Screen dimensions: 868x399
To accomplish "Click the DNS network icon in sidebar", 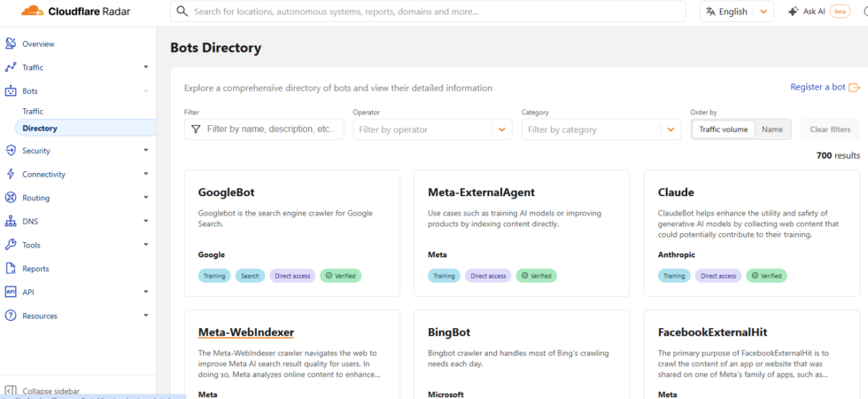I will click(11, 222).
